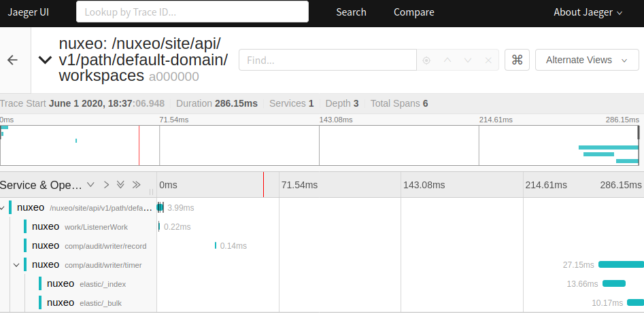Image resolution: width=644 pixels, height=314 pixels.
Task: Go back using the left arrow
Action: pos(13,60)
